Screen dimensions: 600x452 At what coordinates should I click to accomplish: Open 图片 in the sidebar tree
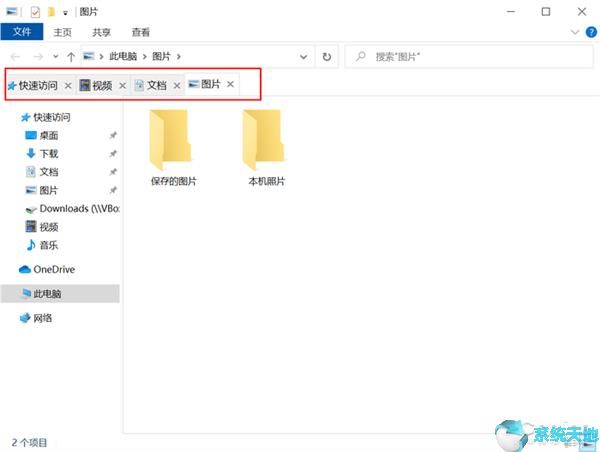click(41, 190)
